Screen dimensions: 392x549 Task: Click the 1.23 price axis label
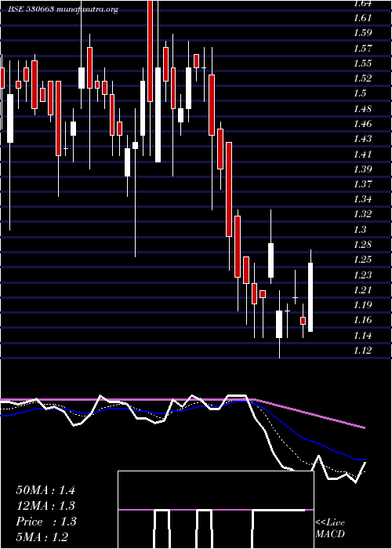pyautogui.click(x=362, y=275)
